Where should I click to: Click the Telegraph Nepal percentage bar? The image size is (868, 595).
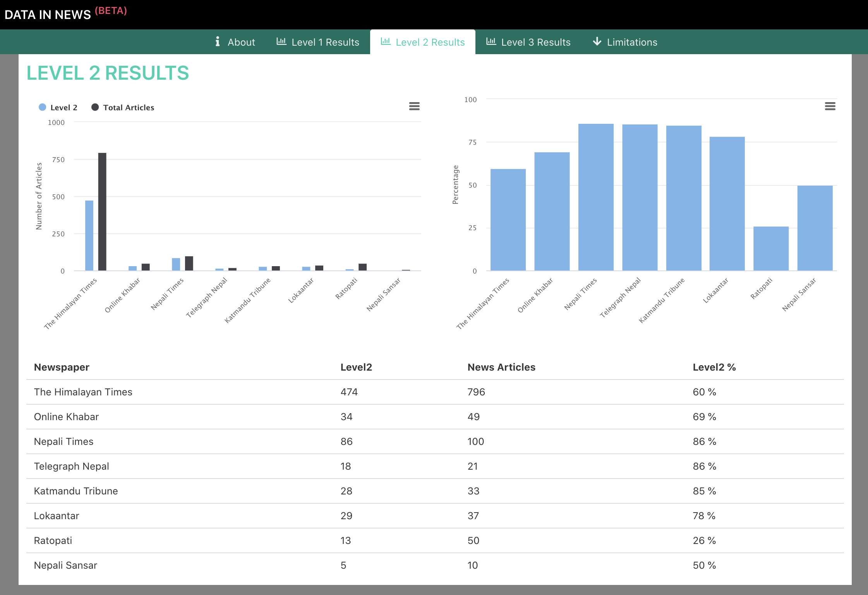[640, 198]
